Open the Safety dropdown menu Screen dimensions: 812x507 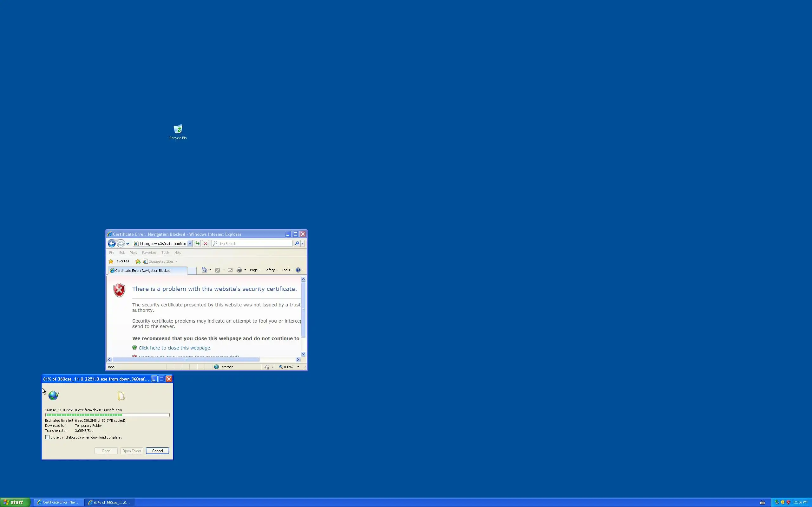click(x=271, y=270)
